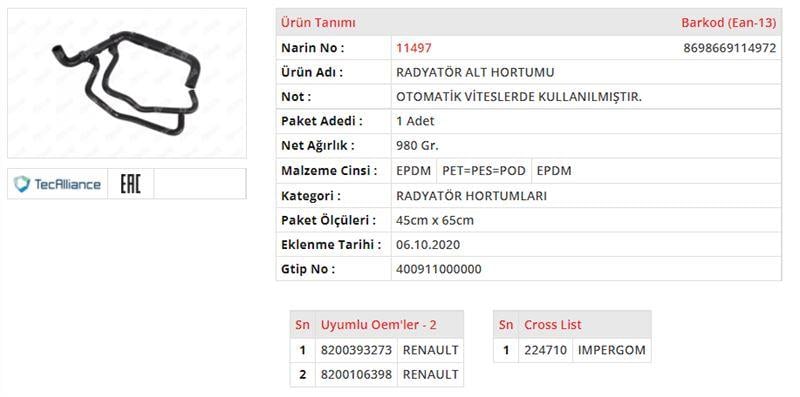Screen dimensions: 800x397
Task: Click material cell PET=PES=POD
Action: click(x=484, y=171)
